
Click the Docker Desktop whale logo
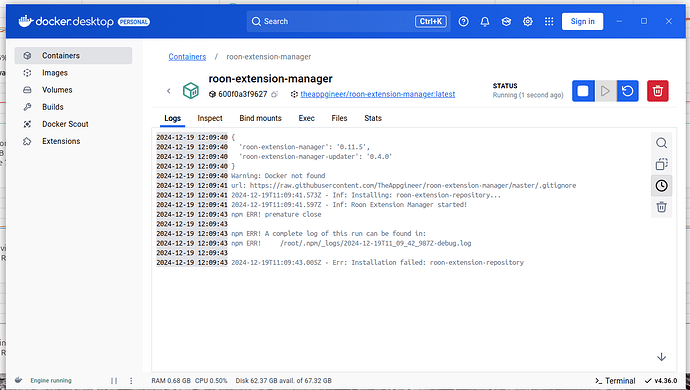pos(26,21)
